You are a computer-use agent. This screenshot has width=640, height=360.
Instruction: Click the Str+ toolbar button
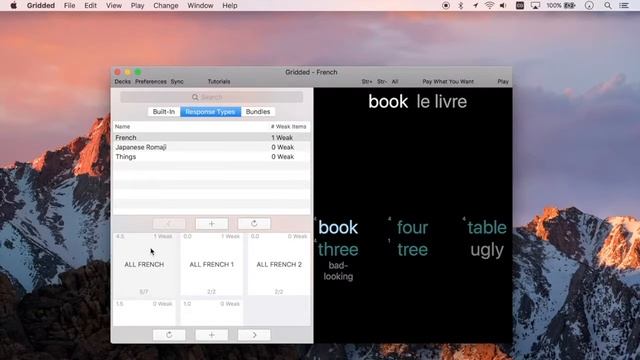tap(367, 82)
